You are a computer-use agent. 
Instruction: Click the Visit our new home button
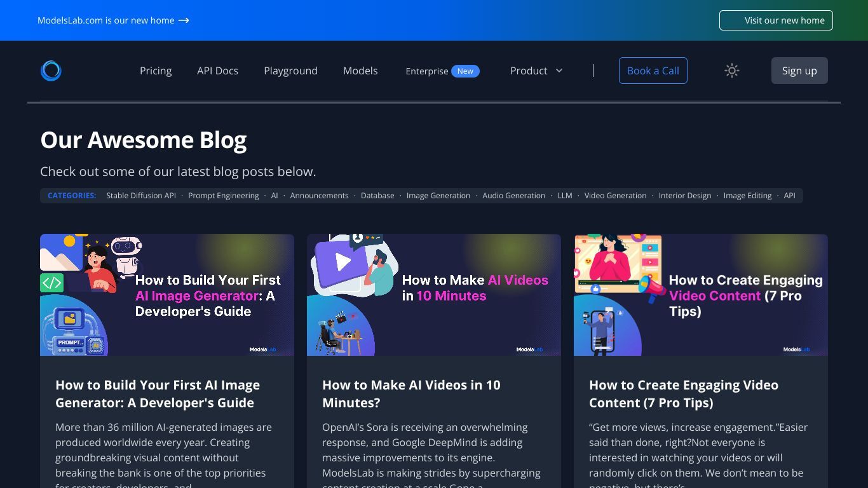click(776, 20)
